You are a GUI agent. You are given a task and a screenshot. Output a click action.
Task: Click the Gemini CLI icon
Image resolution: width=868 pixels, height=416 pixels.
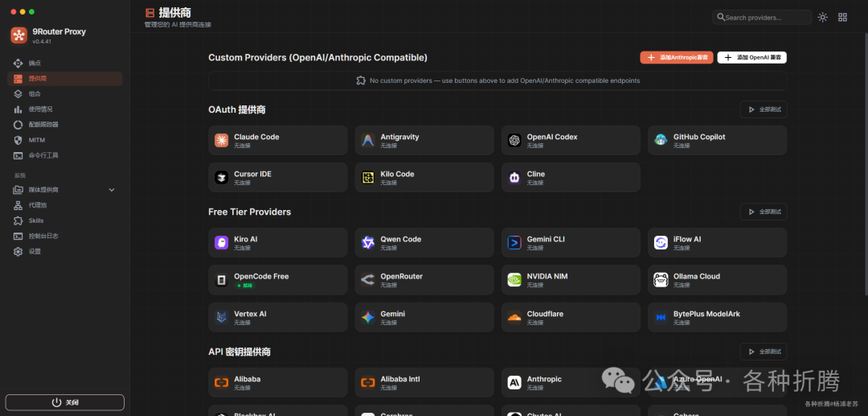(x=514, y=243)
